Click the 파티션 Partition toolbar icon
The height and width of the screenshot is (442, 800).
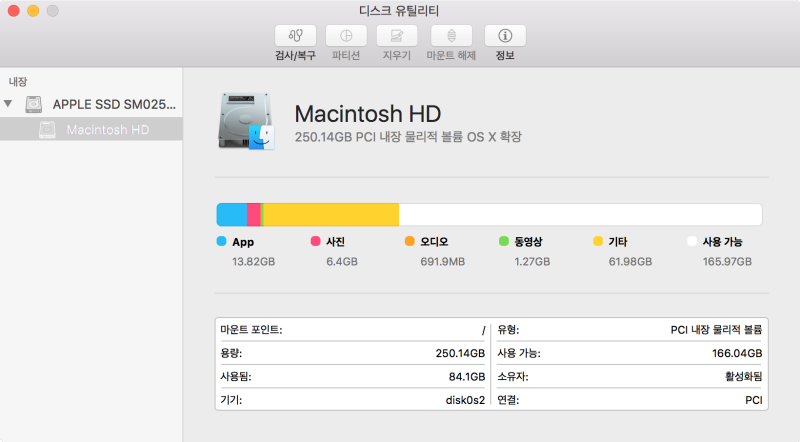[x=346, y=36]
